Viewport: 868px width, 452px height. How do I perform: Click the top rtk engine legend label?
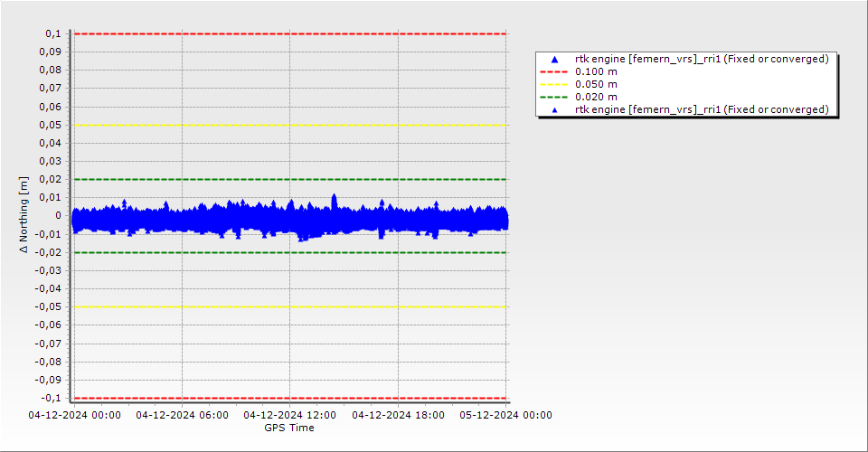coord(702,59)
